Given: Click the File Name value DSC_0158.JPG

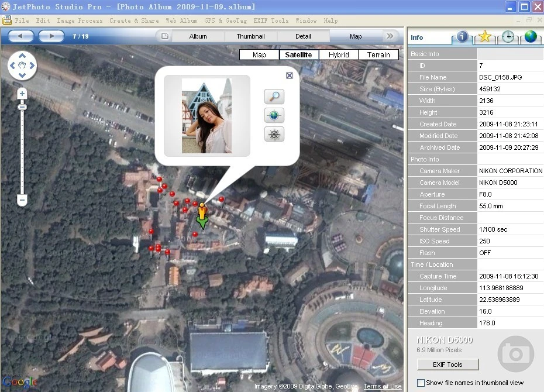Looking at the screenshot, I should tap(500, 77).
